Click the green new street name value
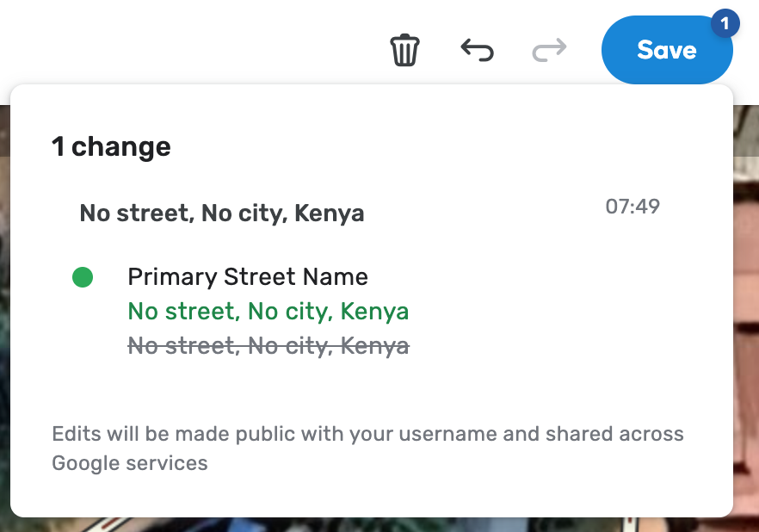 [268, 312]
